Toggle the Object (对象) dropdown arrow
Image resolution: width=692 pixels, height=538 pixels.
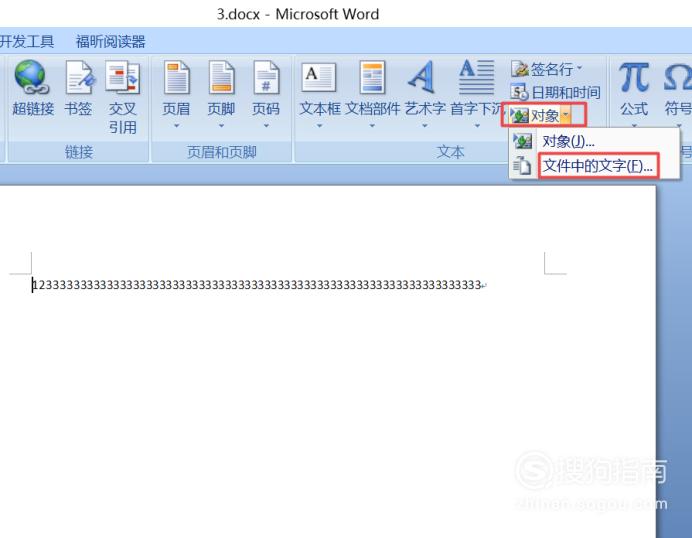(x=566, y=116)
